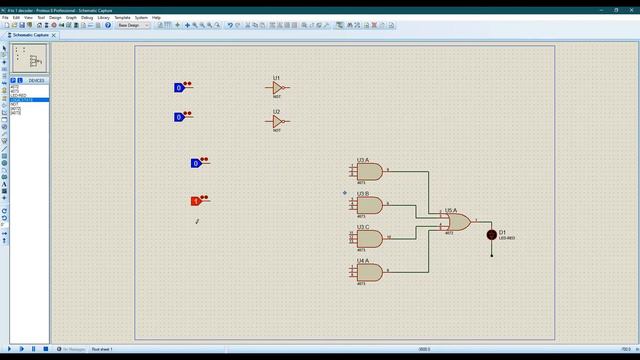
Task: Select the U2 NOT gate on the schematic
Action: coord(277,121)
